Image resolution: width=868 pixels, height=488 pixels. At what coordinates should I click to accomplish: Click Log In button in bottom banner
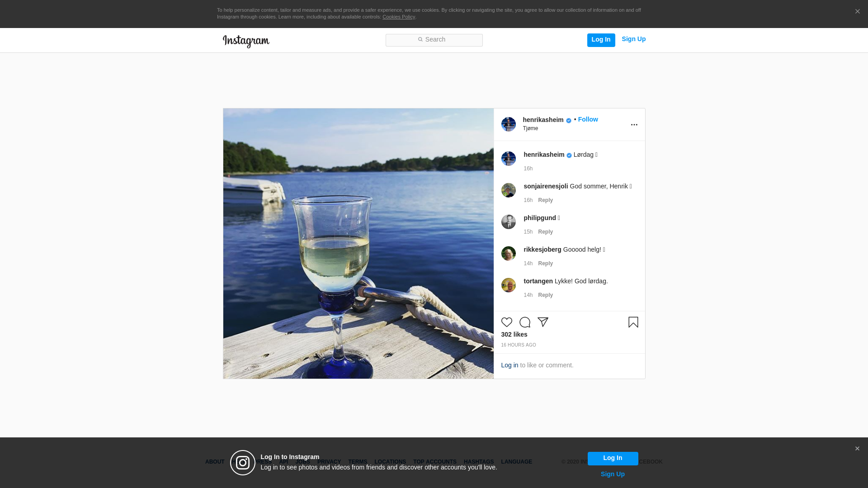pos(613,459)
